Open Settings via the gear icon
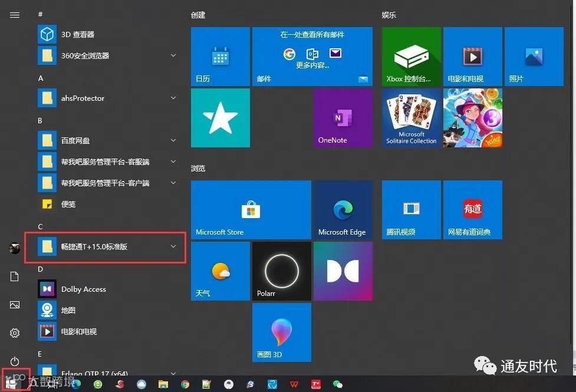The width and height of the screenshot is (576, 392). (x=15, y=333)
